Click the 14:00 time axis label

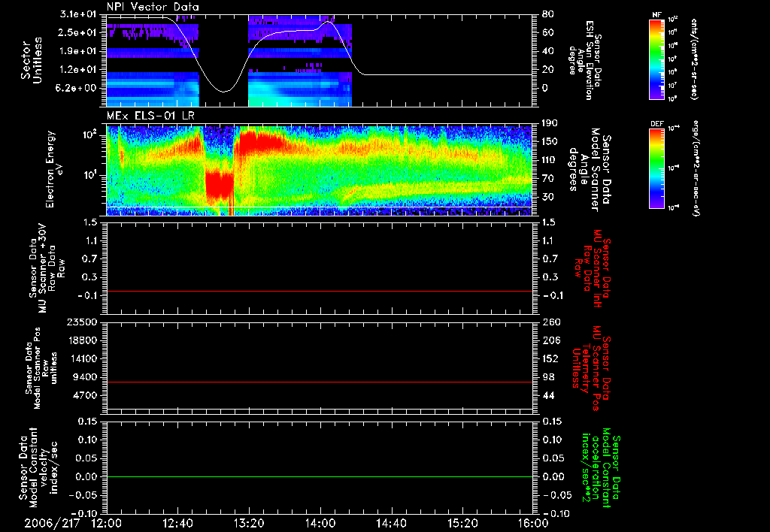click(320, 524)
